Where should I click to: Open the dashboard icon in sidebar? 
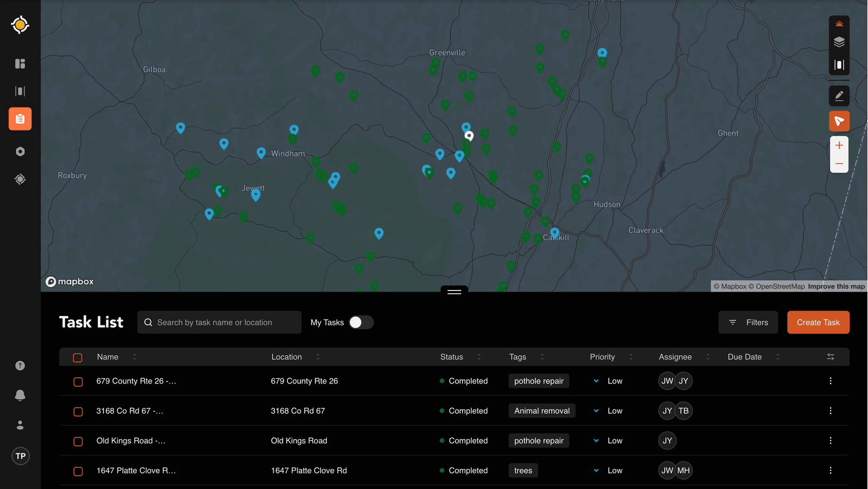pos(20,64)
